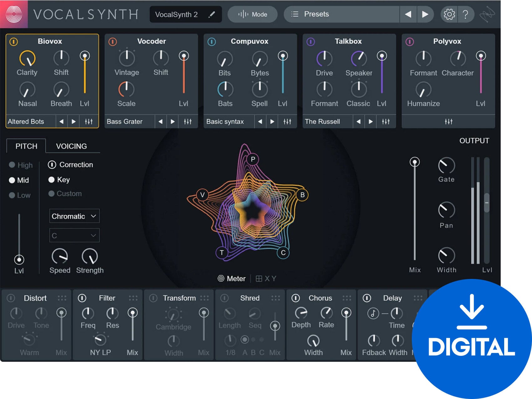Switch to the PITCH tab
The image size is (532, 399).
pyautogui.click(x=26, y=146)
